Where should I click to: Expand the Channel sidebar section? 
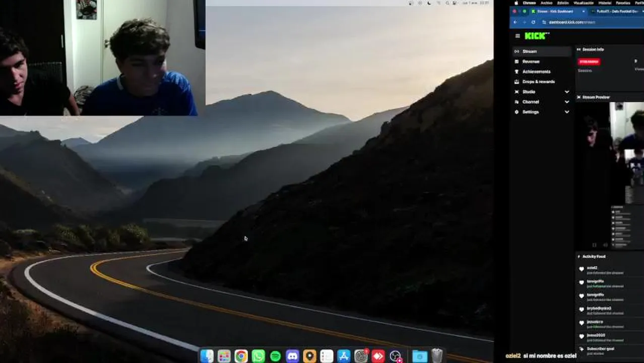[567, 102]
